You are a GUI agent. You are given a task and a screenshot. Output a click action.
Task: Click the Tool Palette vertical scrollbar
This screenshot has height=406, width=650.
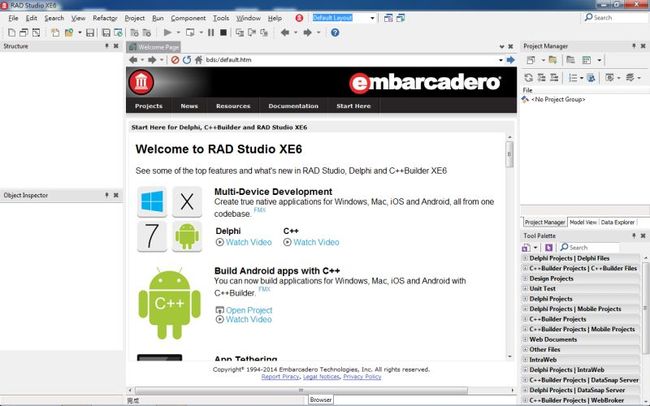[645, 307]
